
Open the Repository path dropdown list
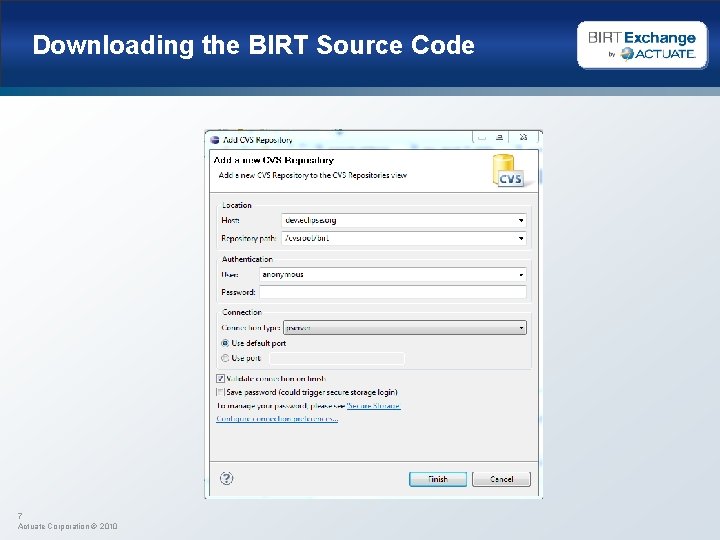tap(521, 238)
